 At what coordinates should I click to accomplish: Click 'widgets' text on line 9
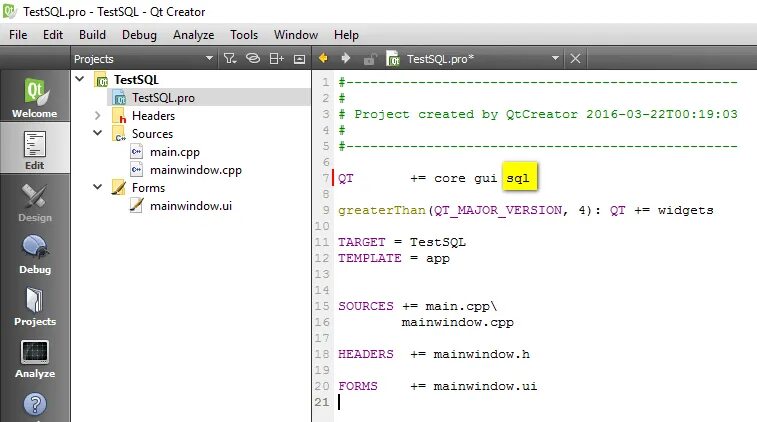[x=686, y=210]
